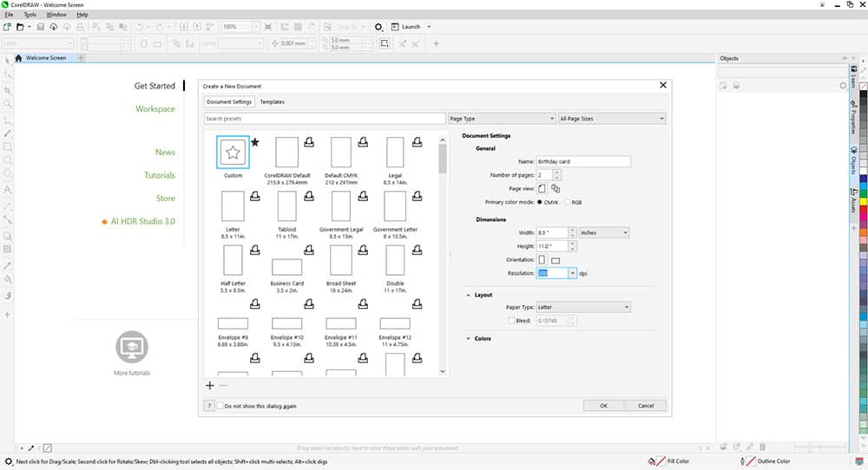This screenshot has width=868, height=470.
Task: Open the Resolution dpi dropdown arrow
Action: (572, 273)
